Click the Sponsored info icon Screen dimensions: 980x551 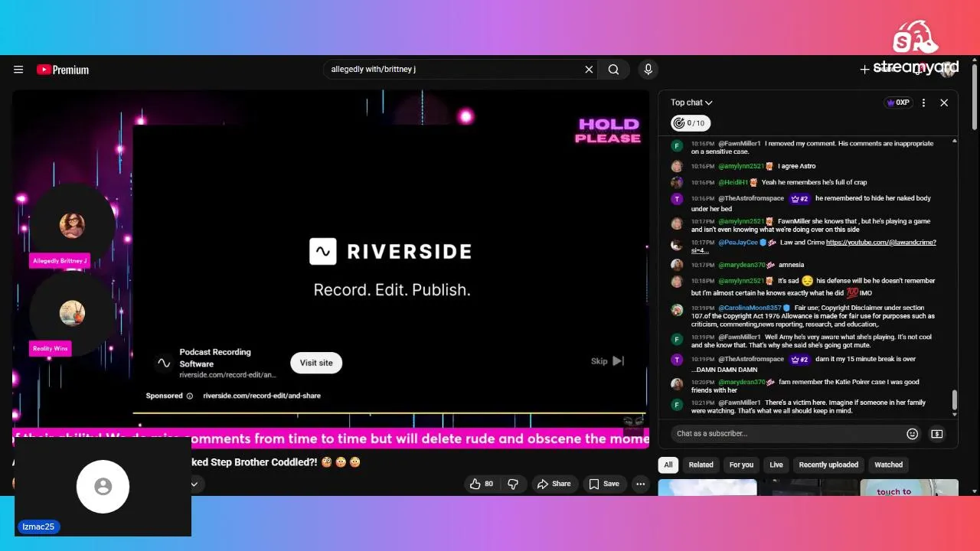click(189, 396)
